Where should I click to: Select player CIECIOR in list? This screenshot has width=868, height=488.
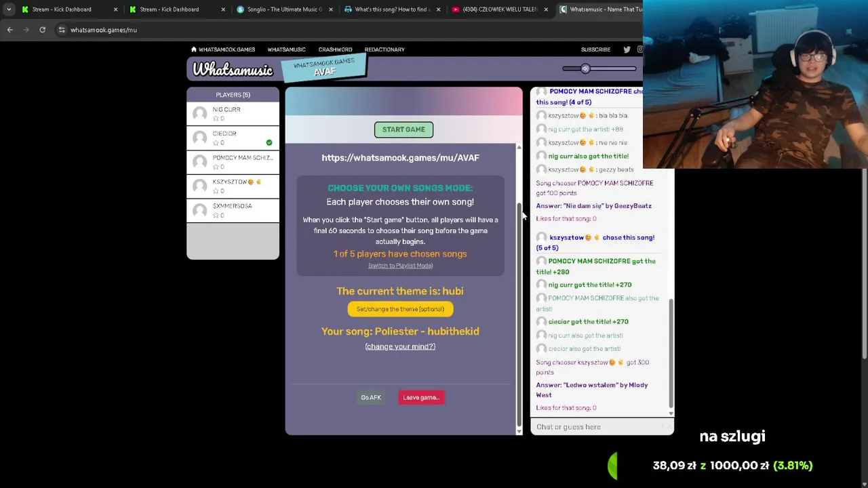pos(233,138)
